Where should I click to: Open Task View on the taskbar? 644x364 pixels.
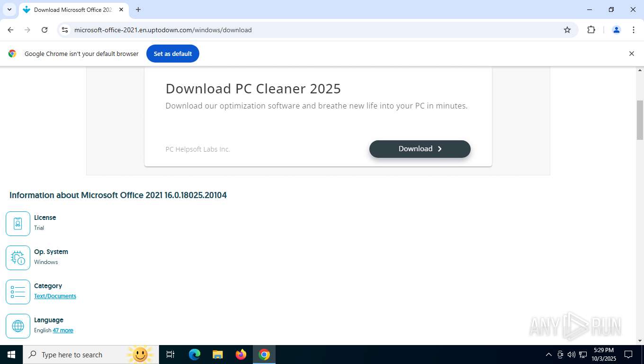coord(170,355)
